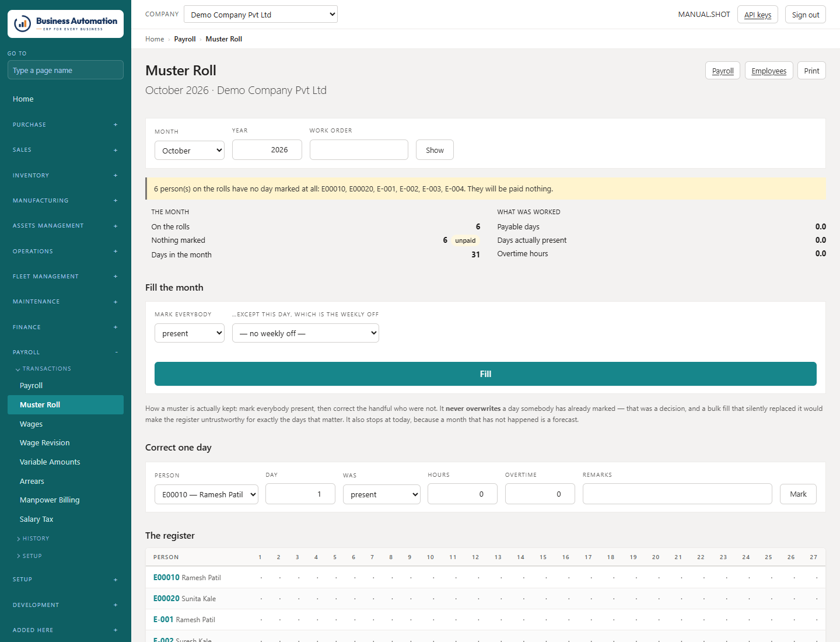Open the Company selector dropdown
The width and height of the screenshot is (840, 642).
[261, 14]
